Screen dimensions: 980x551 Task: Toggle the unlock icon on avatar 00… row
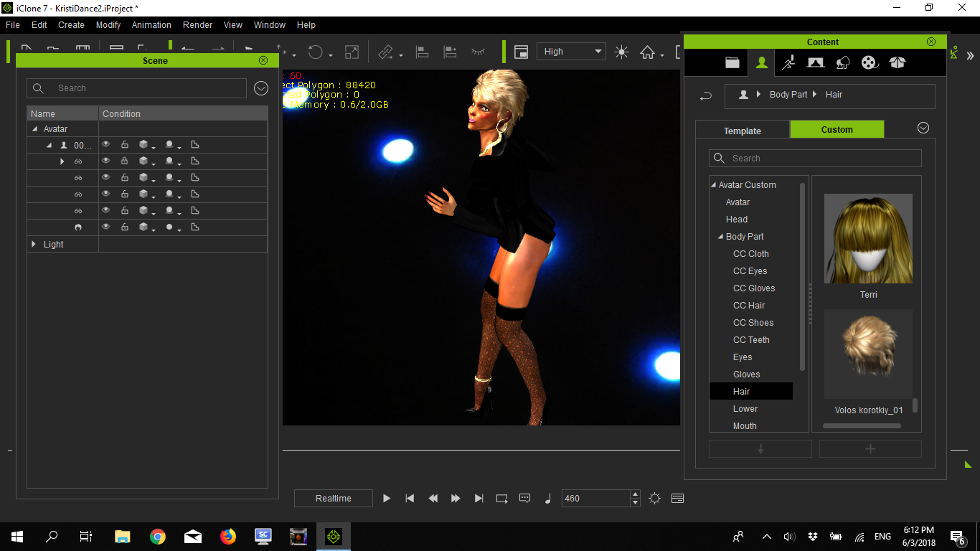pos(125,144)
